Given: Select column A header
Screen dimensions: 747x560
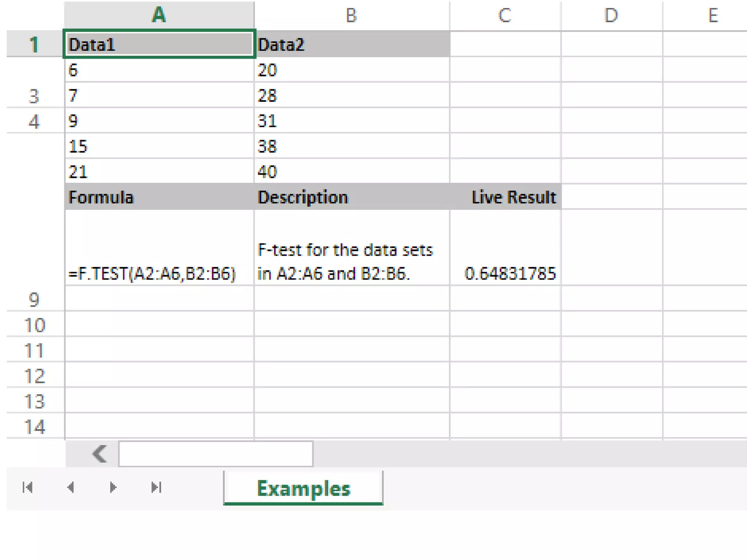Looking at the screenshot, I should pos(159,15).
